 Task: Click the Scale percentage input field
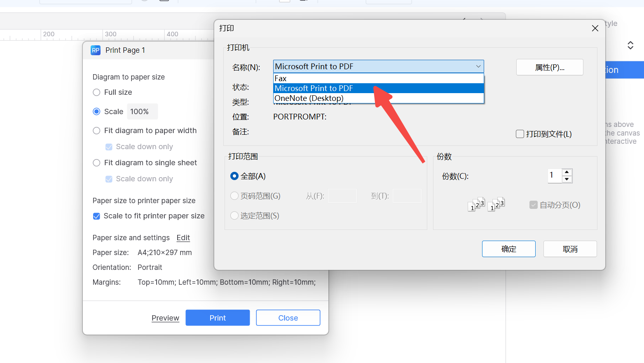[x=142, y=112]
